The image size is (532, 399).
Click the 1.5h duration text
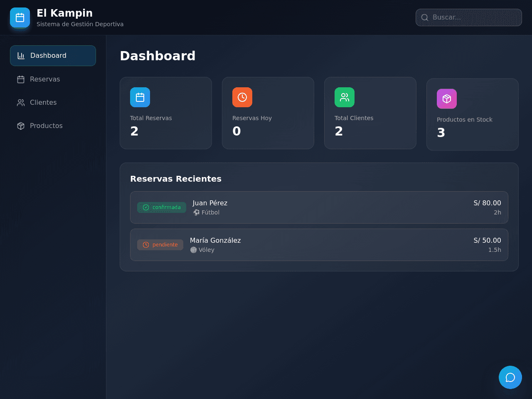[x=495, y=250]
